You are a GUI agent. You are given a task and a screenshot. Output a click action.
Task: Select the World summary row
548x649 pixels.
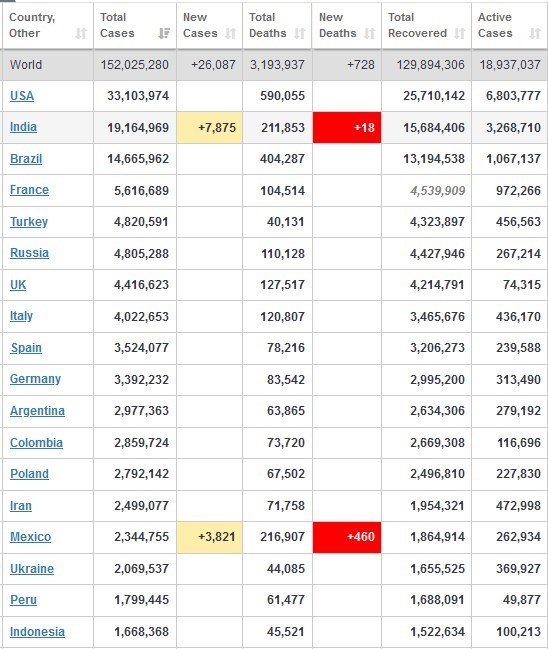274,65
